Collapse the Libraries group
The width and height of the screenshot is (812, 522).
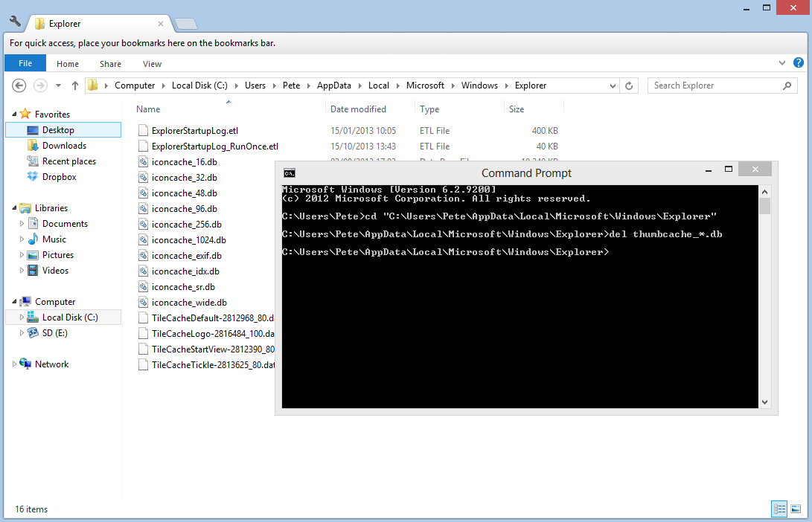click(x=14, y=207)
